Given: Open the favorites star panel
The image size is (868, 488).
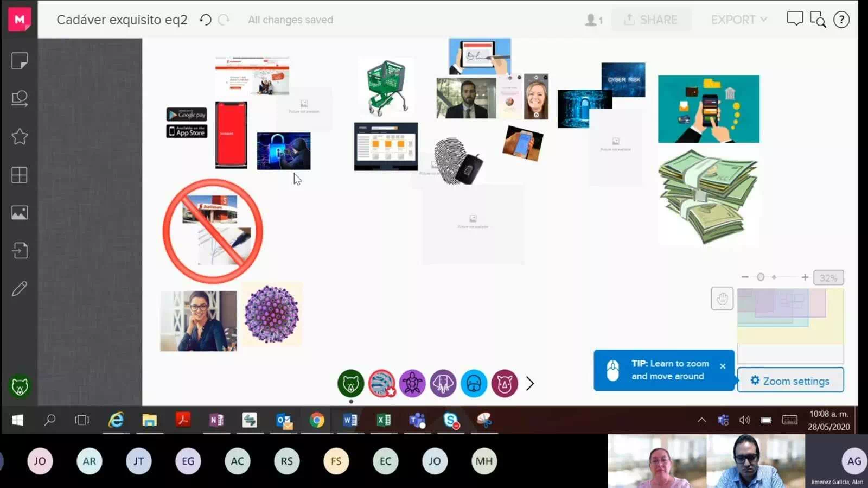Looking at the screenshot, I should click(20, 137).
